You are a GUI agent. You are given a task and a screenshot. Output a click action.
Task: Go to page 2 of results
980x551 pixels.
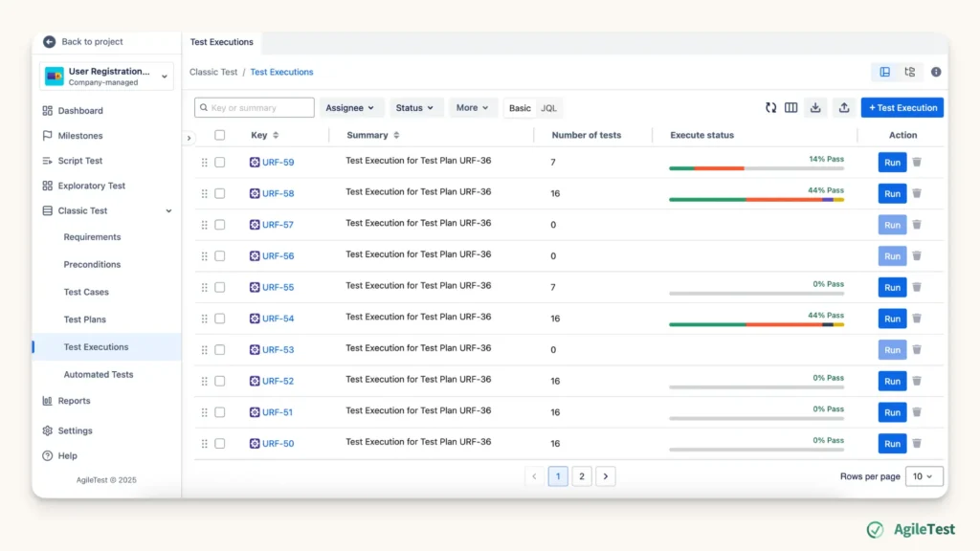click(581, 475)
